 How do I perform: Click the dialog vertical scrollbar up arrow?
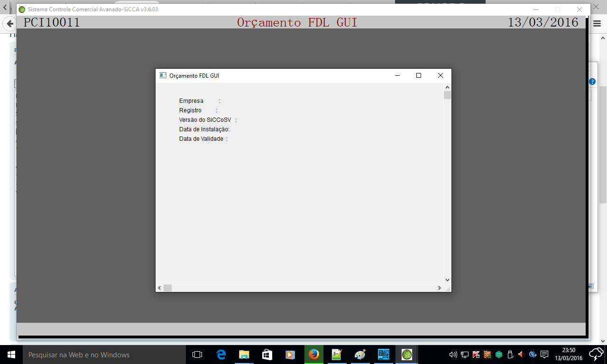447,87
